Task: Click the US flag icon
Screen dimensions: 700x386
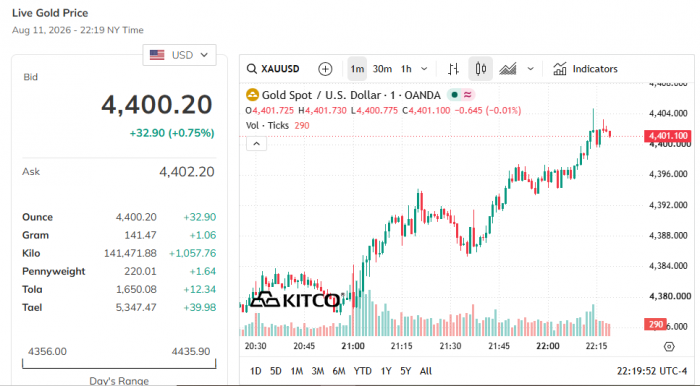Action: point(157,55)
